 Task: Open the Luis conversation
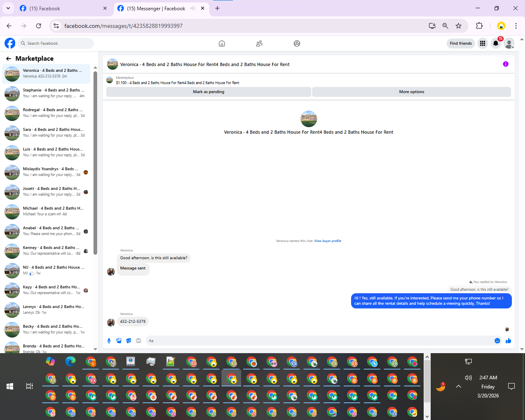tap(46, 153)
